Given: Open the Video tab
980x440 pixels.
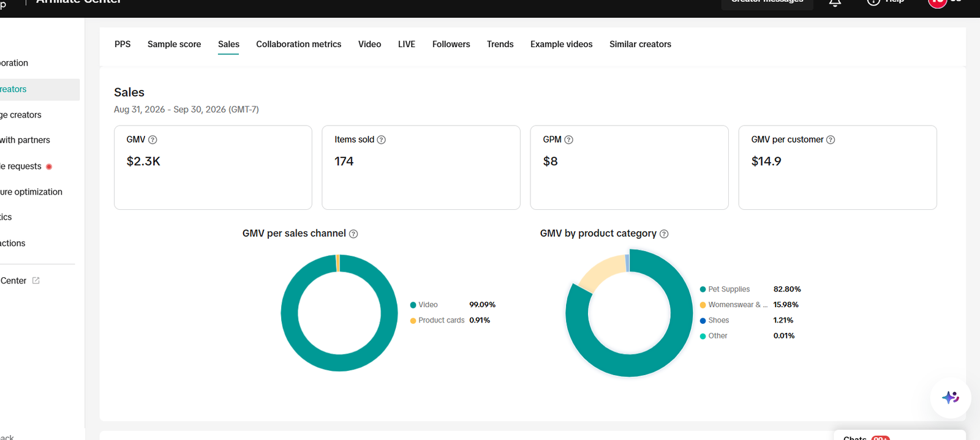Looking at the screenshot, I should point(370,44).
